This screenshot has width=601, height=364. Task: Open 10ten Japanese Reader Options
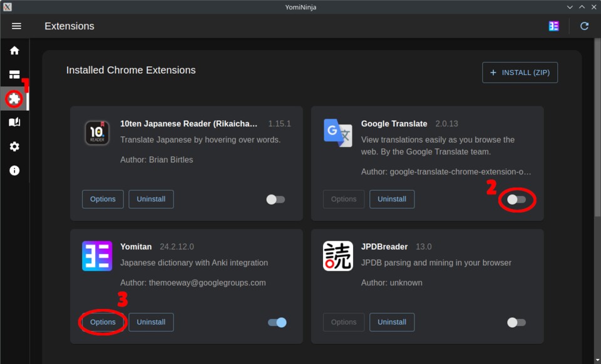coord(103,200)
